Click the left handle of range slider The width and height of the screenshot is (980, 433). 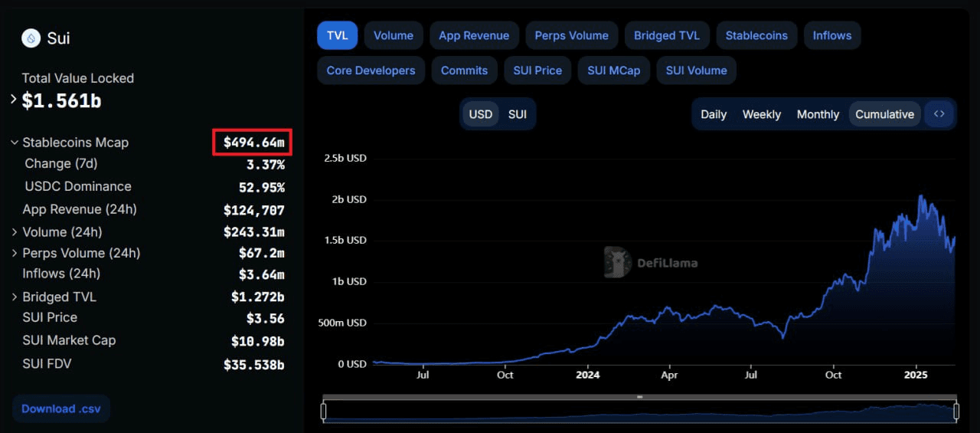click(323, 412)
